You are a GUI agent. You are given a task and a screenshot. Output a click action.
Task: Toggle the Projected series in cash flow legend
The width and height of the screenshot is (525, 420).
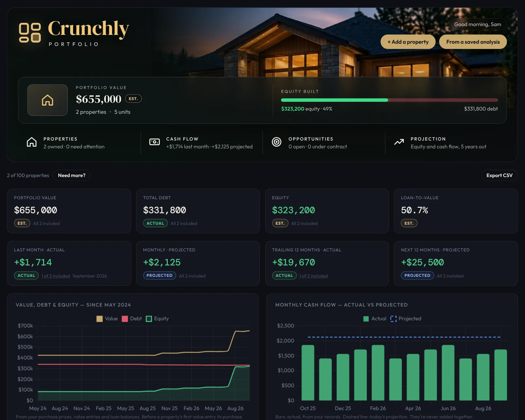[406, 319]
